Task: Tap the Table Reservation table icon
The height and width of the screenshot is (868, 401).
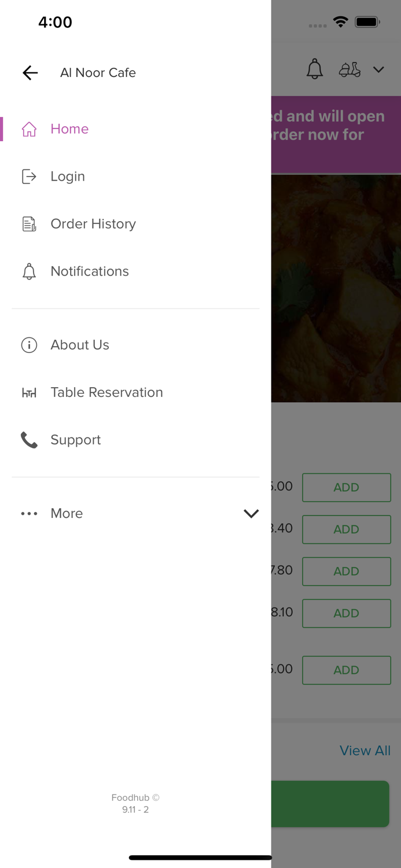Action: pos(29,393)
